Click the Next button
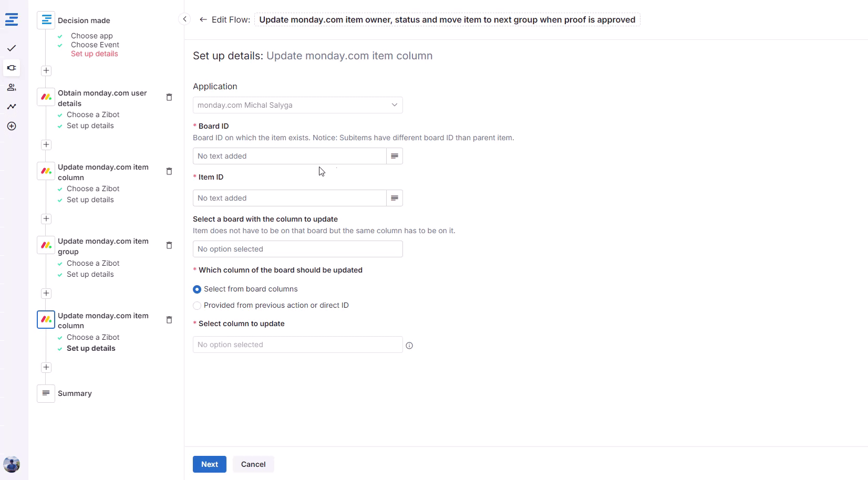Screen dimensions: 868x480 pyautogui.click(x=209, y=464)
